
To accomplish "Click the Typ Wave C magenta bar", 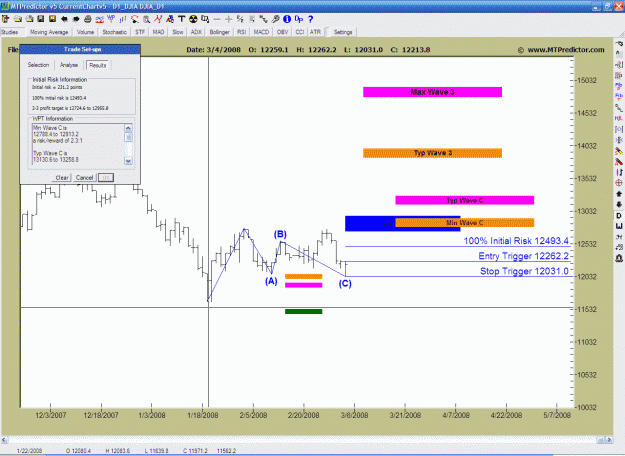I will click(x=465, y=200).
